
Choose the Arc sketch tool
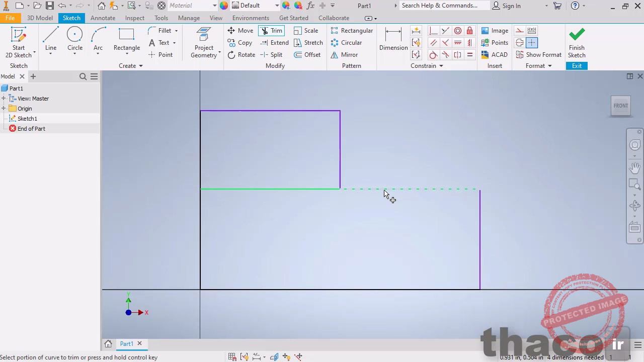point(98,39)
